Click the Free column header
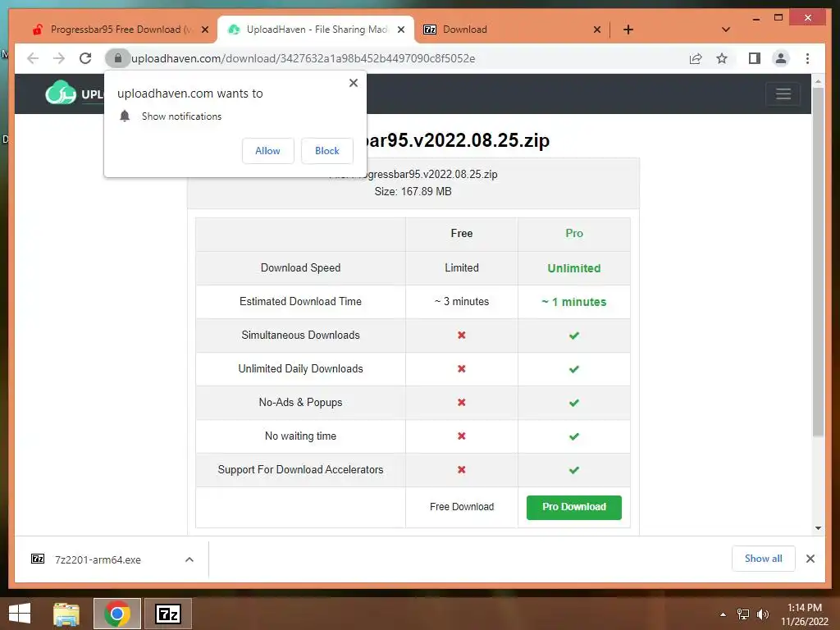Image resolution: width=840 pixels, height=630 pixels. pos(462,234)
